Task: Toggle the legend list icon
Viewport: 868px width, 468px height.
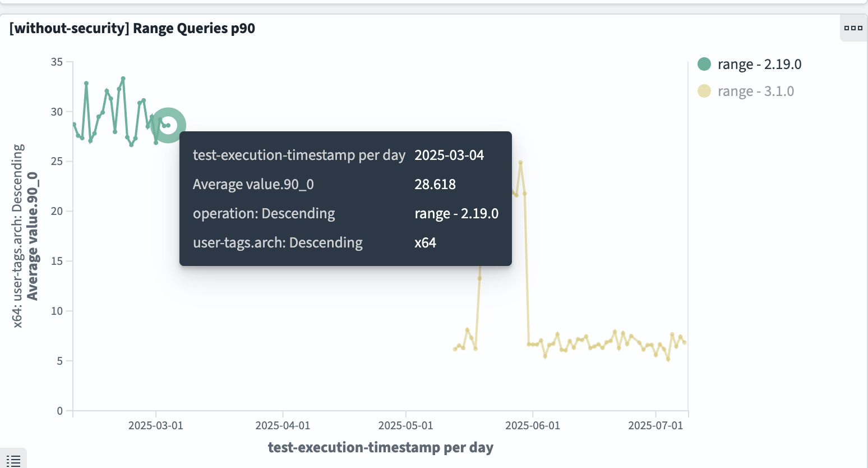Action: pyautogui.click(x=13, y=461)
